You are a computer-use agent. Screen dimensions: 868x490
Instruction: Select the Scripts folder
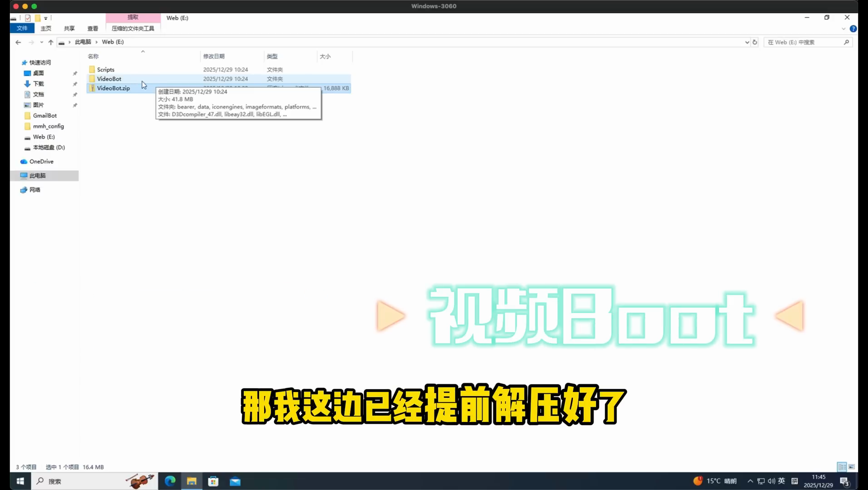(105, 69)
